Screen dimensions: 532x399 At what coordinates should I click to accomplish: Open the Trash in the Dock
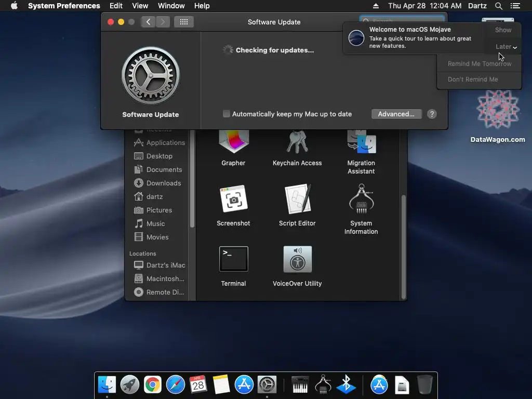424,385
